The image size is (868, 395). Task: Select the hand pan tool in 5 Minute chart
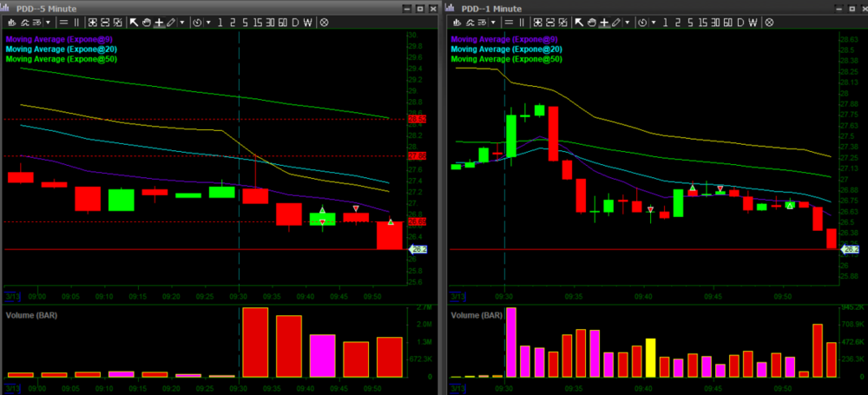(x=146, y=22)
